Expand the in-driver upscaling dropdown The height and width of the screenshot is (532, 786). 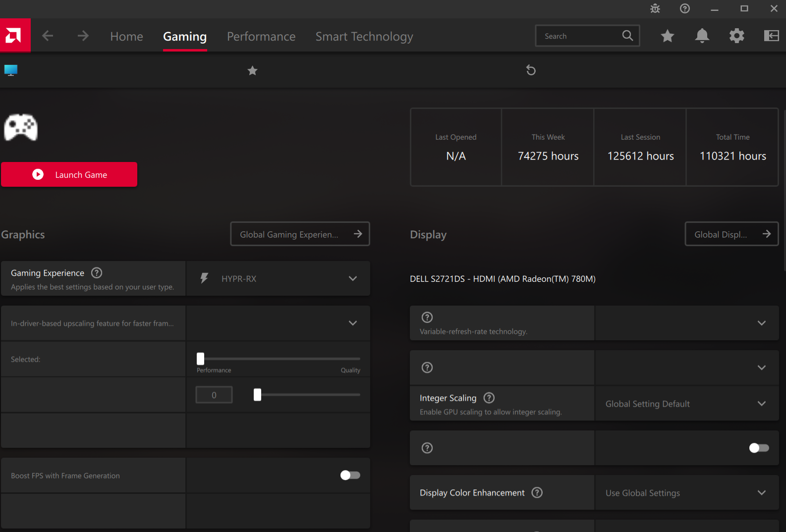pyautogui.click(x=279, y=323)
